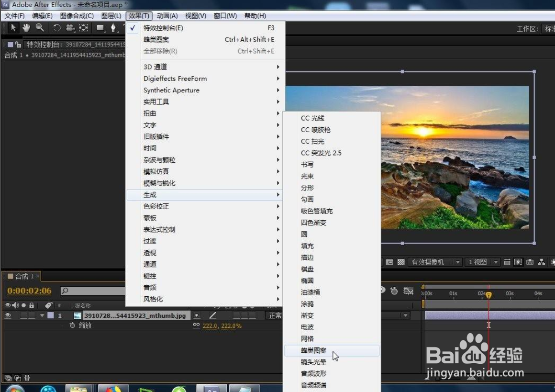Click the layer 1 quality pencil switch
Viewport: 555px width, 392px height.
click(212, 315)
